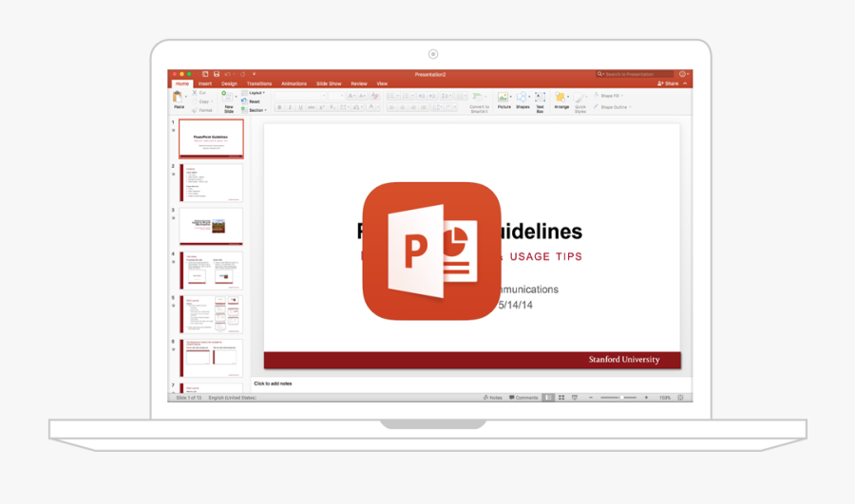The height and width of the screenshot is (504, 855).
Task: Click the Reset slide icon
Action: coord(244,102)
